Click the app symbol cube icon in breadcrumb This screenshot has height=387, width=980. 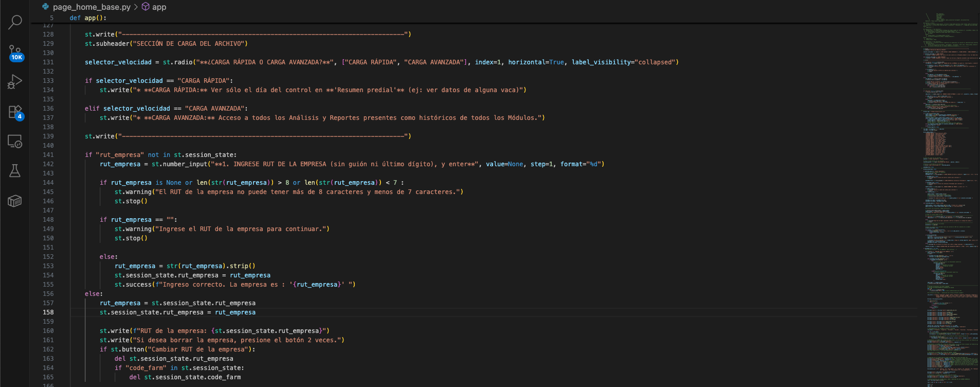[x=146, y=7]
